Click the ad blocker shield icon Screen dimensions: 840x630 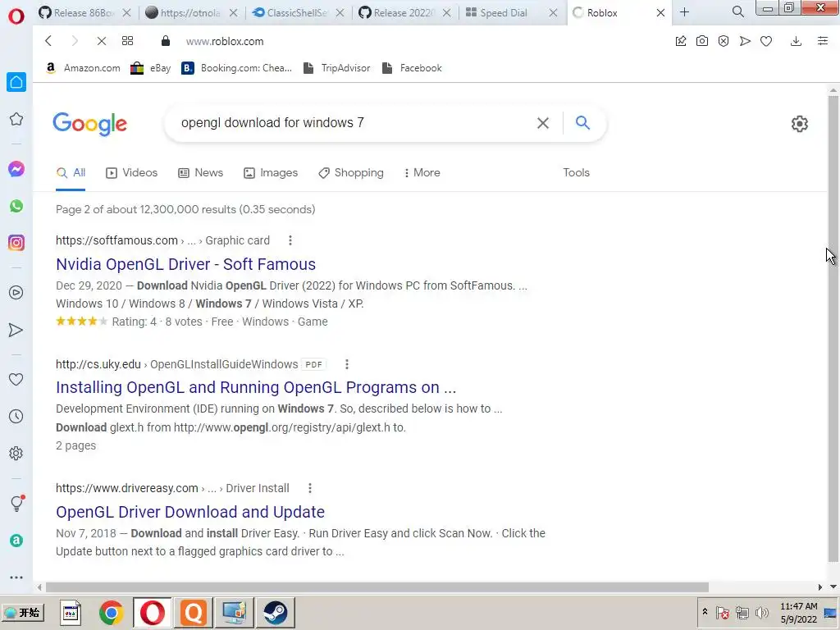[x=724, y=41]
